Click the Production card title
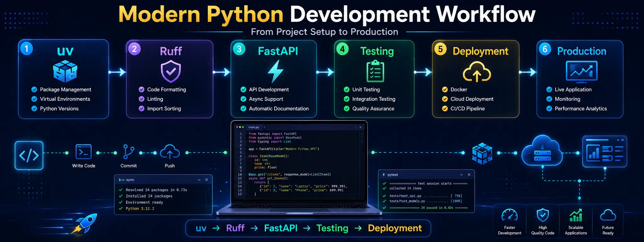 coord(582,51)
